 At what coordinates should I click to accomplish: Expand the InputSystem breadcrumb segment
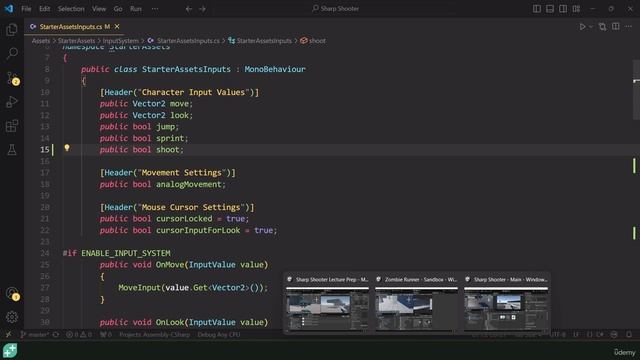[x=121, y=41]
